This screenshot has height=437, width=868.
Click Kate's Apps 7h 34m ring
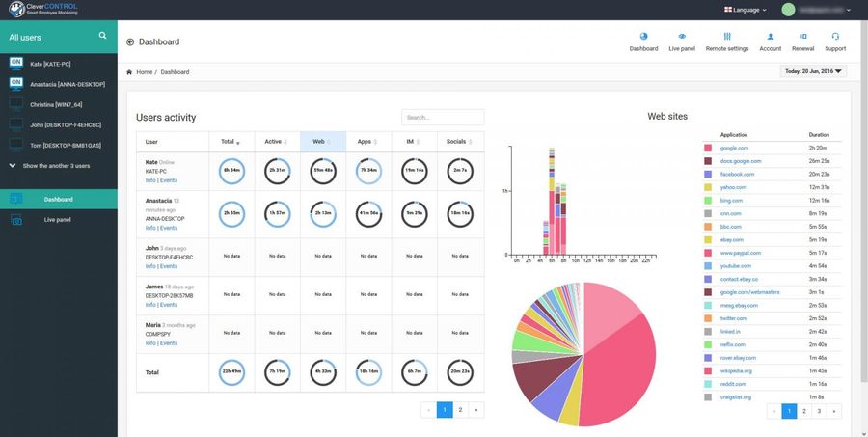point(368,171)
